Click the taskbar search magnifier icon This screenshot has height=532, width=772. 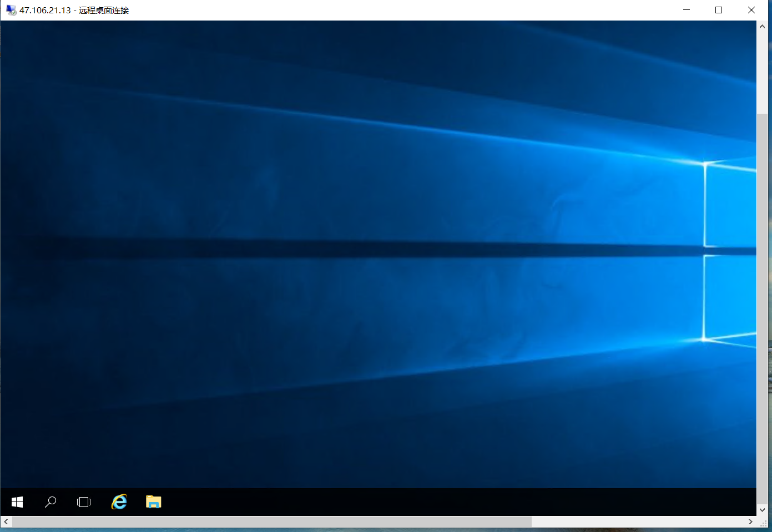tap(51, 502)
